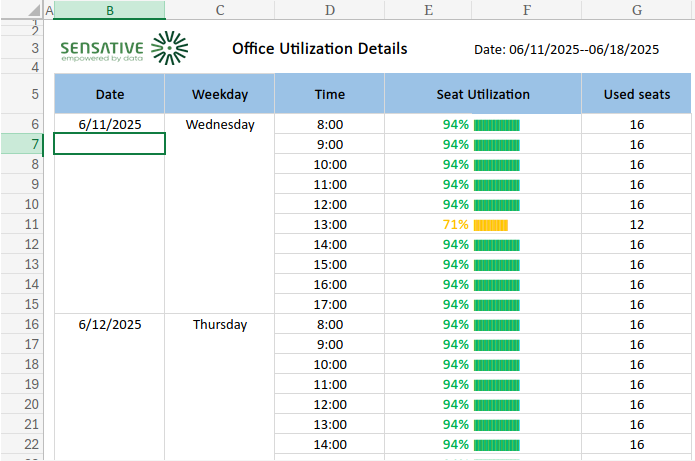Select the date range text cell
695x461 pixels.
[x=566, y=49]
